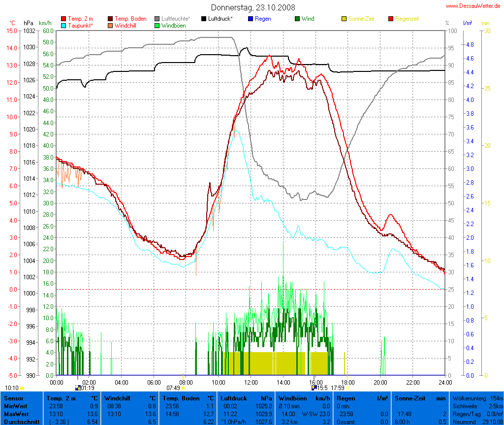Click the light green Windböen legend square
Image resolution: width=504 pixels, height=425 pixels.
157,25
